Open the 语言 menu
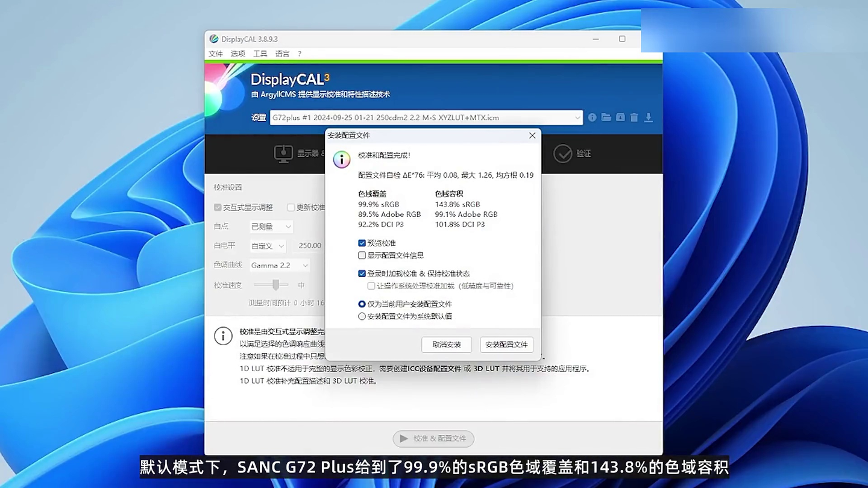Screen dimensions: 868x488 (x=283, y=54)
